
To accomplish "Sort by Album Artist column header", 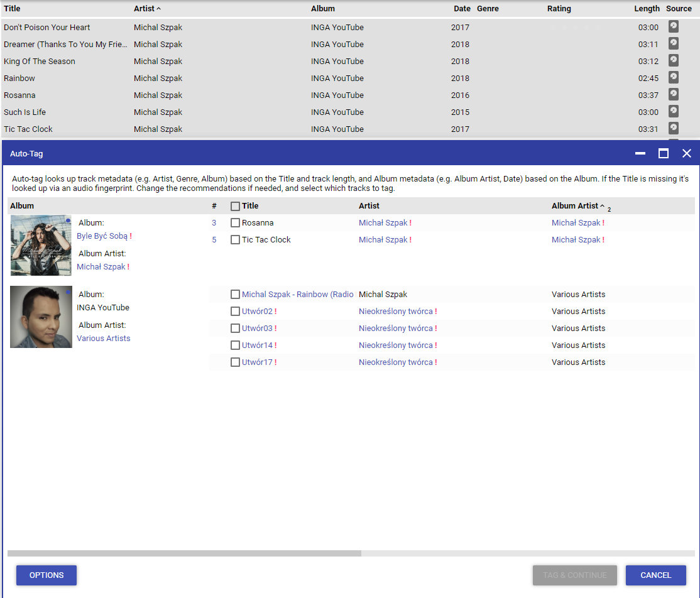I will 574,205.
